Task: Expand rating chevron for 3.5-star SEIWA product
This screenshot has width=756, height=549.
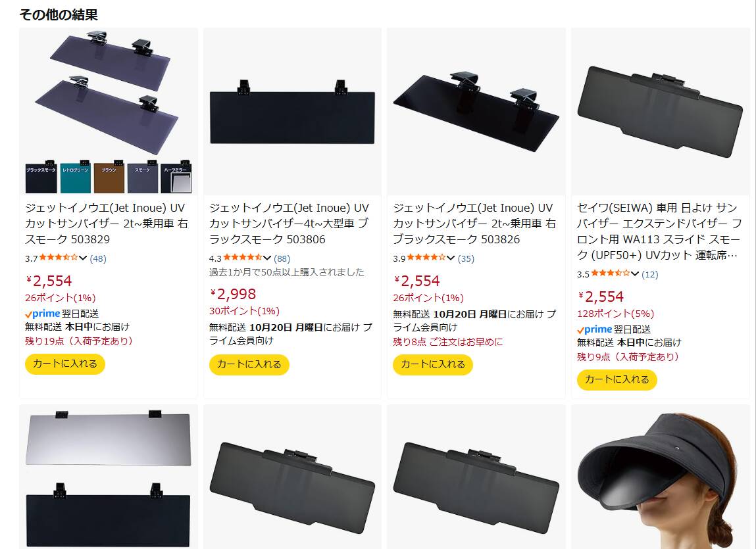Action: point(635,274)
